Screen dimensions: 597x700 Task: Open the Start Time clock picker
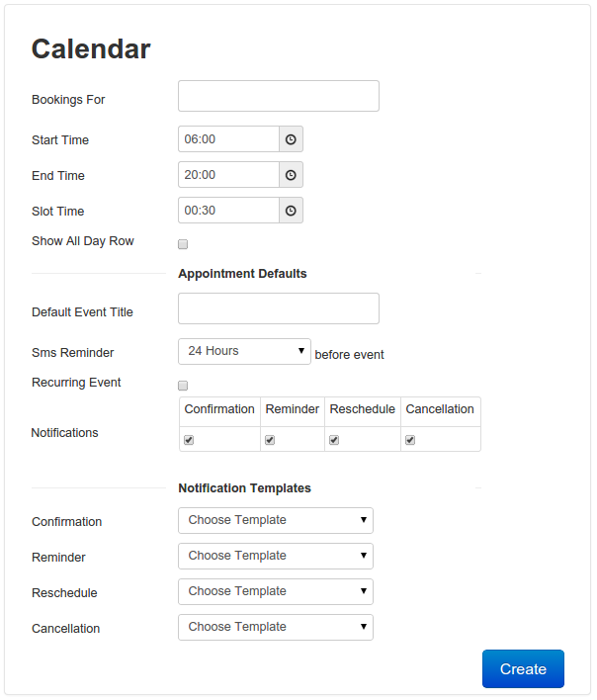click(x=291, y=139)
